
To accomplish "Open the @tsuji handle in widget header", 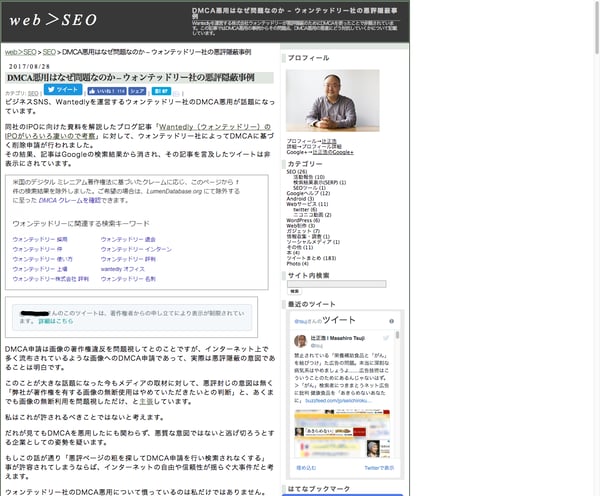I will point(301,321).
